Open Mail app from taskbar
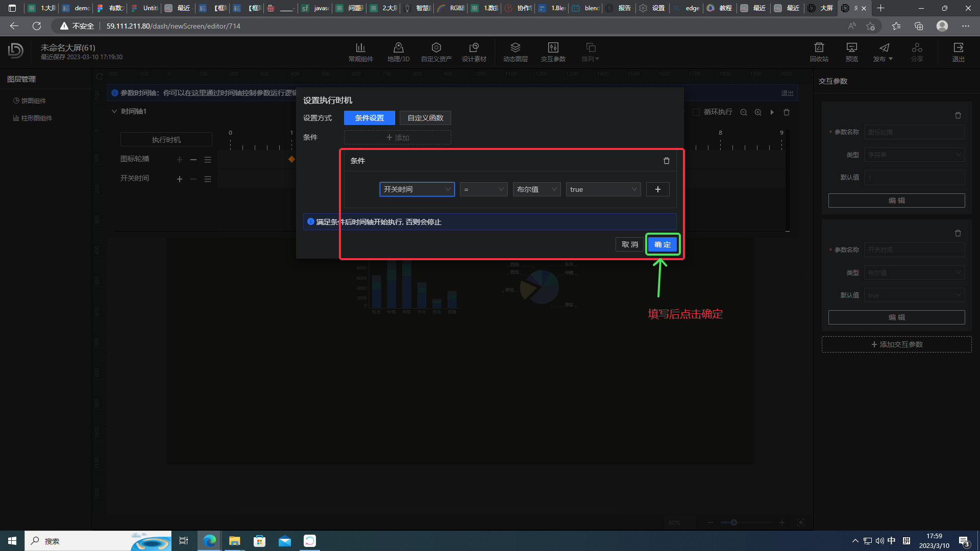980x551 pixels. [x=285, y=541]
